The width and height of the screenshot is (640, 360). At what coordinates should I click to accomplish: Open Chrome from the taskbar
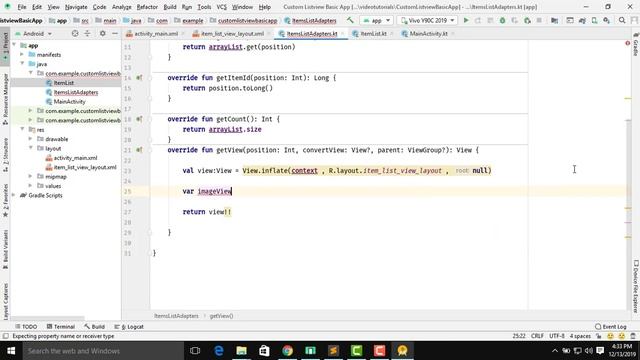287,351
